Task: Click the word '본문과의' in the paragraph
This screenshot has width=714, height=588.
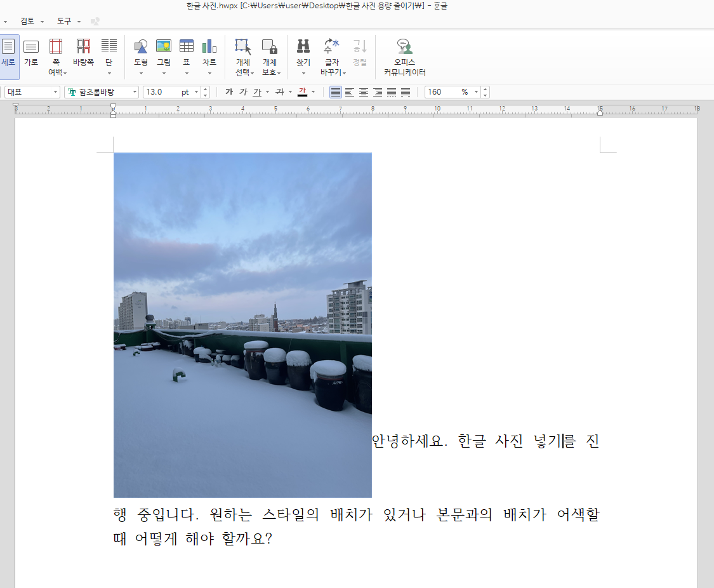Action: (465, 515)
